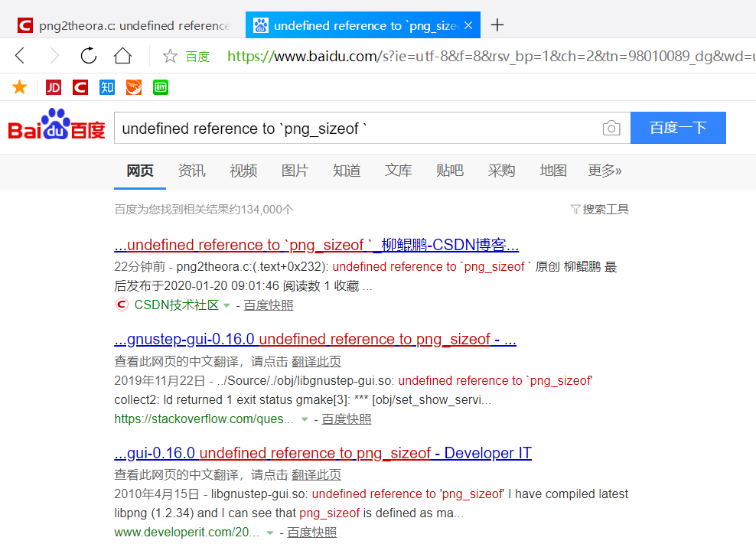Viewport: 756px width, 544px height.
Task: Open the 柳鲲鹏-CSDN博客 result title
Action: 316,245
